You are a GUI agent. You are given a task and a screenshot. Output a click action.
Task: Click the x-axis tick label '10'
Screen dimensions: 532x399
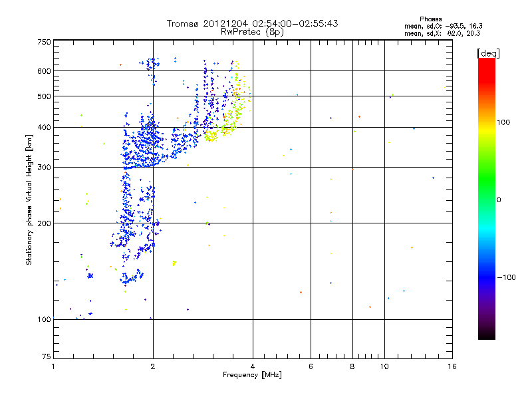tap(384, 366)
